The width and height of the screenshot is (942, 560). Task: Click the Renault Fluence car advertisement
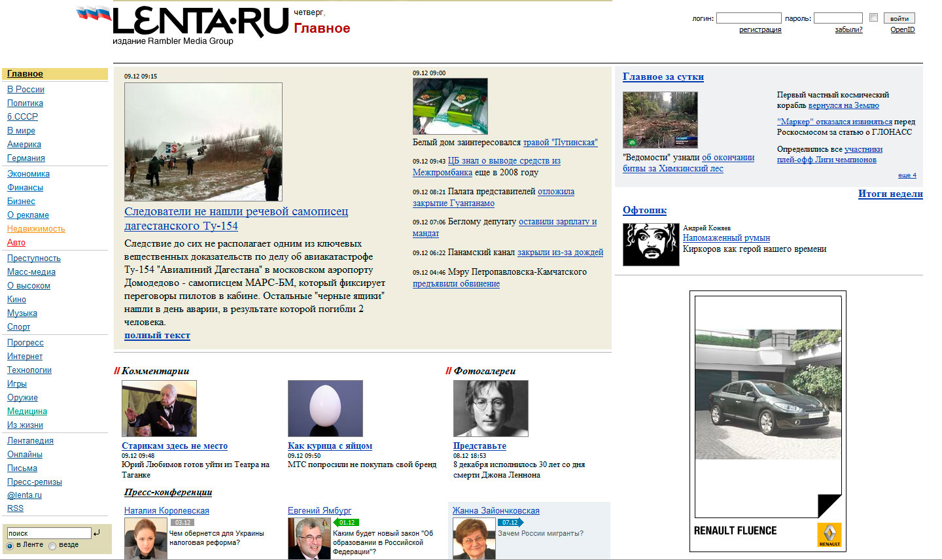768,421
